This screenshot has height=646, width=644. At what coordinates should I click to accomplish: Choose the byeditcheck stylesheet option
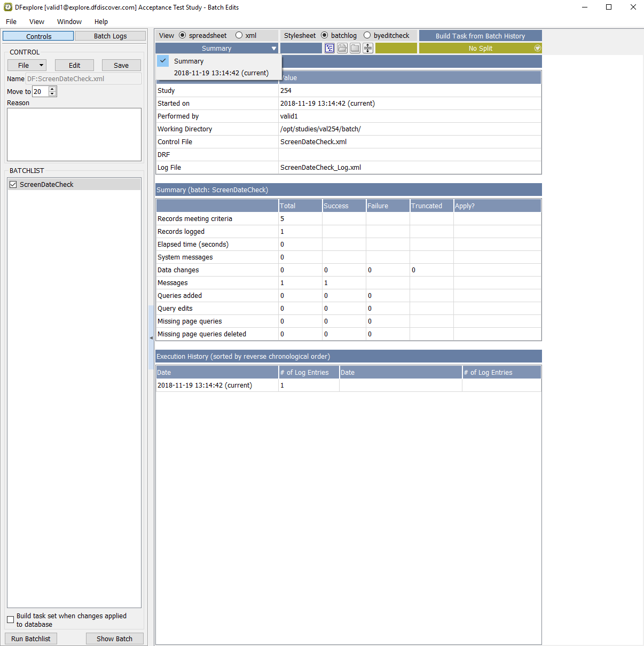click(367, 36)
